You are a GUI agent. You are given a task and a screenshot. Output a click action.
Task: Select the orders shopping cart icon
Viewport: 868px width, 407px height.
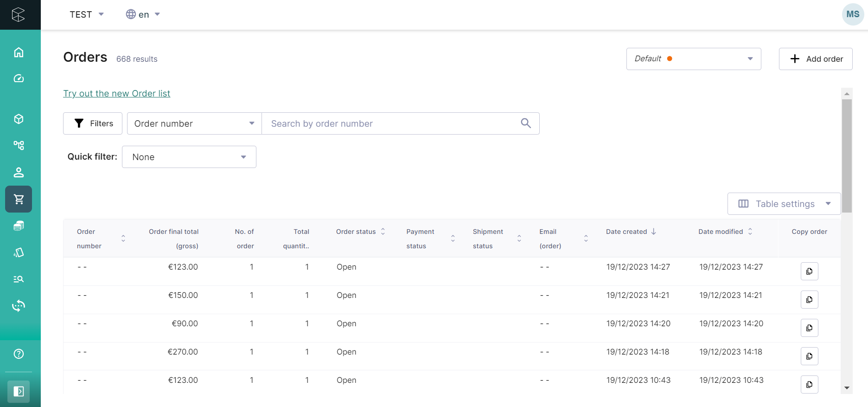click(19, 199)
